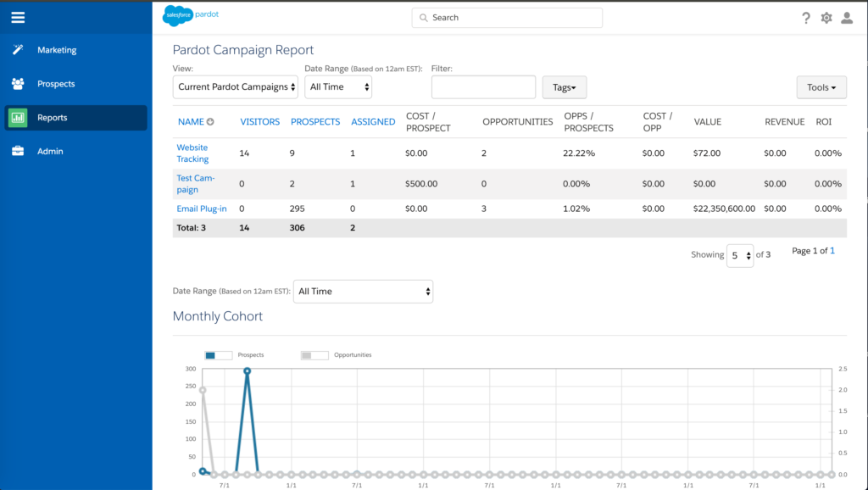
Task: Open the help question mark icon
Action: 806,18
